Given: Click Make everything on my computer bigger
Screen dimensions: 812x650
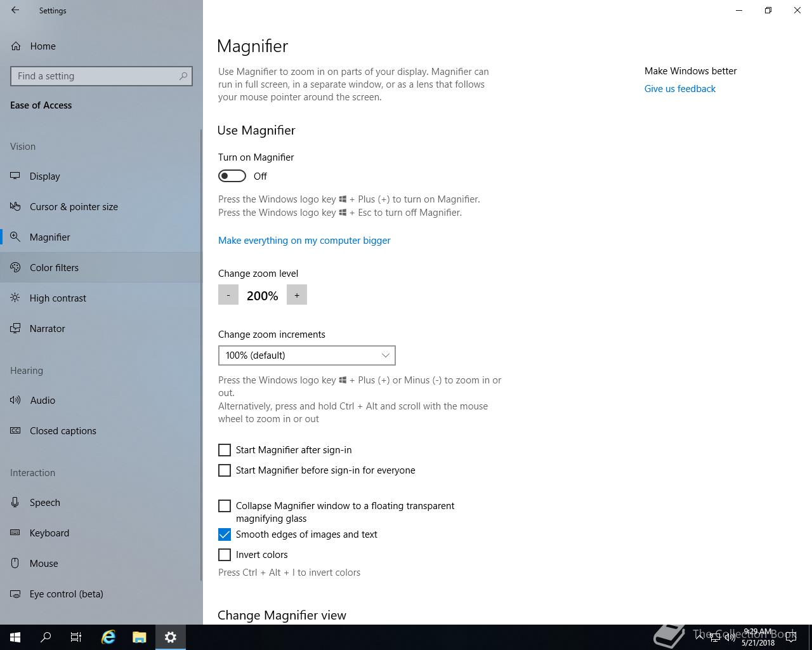Looking at the screenshot, I should click(x=304, y=241).
